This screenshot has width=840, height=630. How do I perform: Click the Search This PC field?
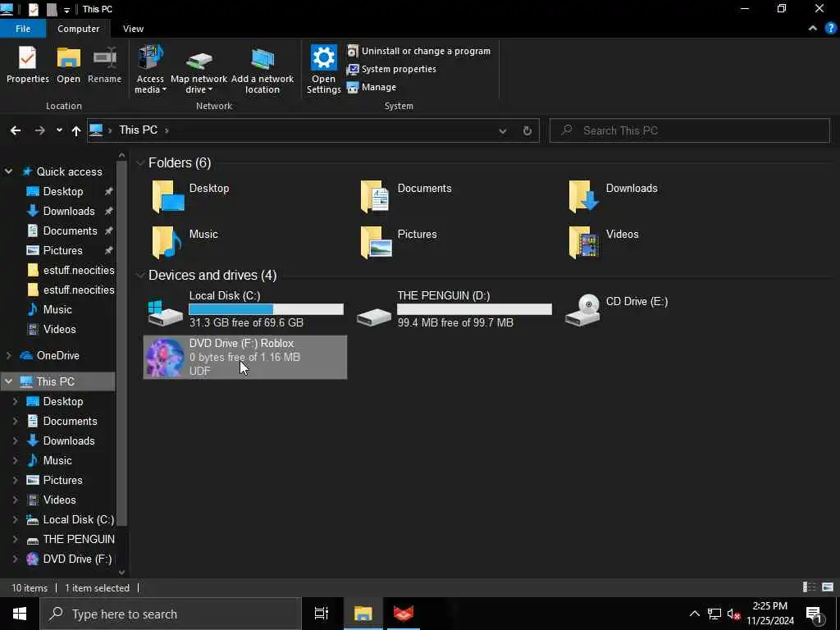[x=689, y=130]
